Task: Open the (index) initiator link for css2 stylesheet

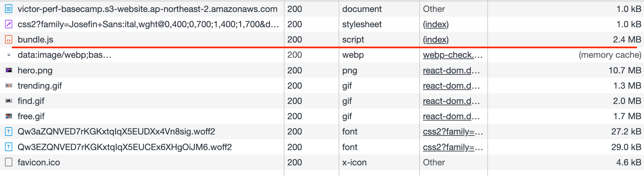Action: tap(436, 24)
